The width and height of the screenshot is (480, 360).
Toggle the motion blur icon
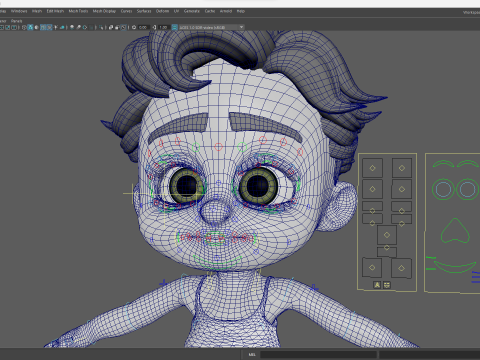[x=78, y=27]
